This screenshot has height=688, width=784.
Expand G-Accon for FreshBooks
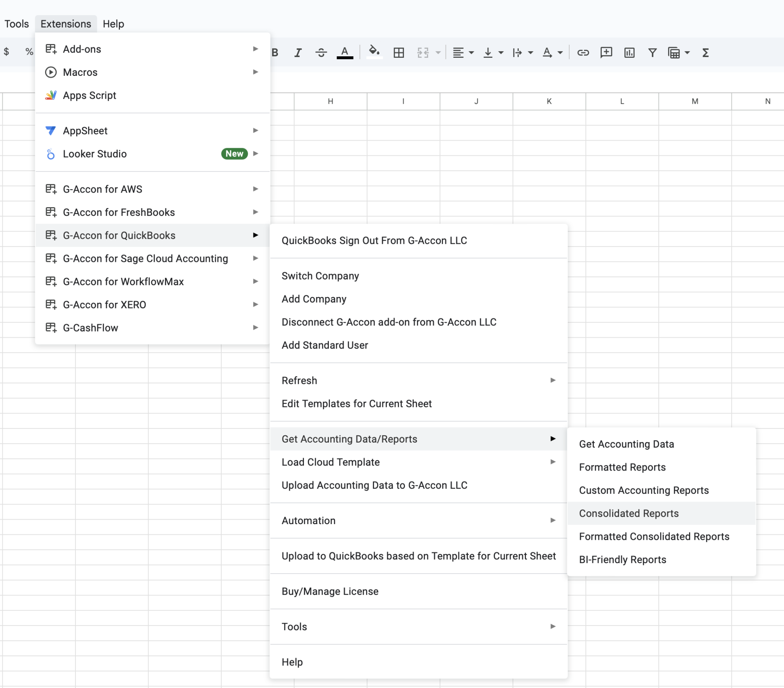click(152, 212)
